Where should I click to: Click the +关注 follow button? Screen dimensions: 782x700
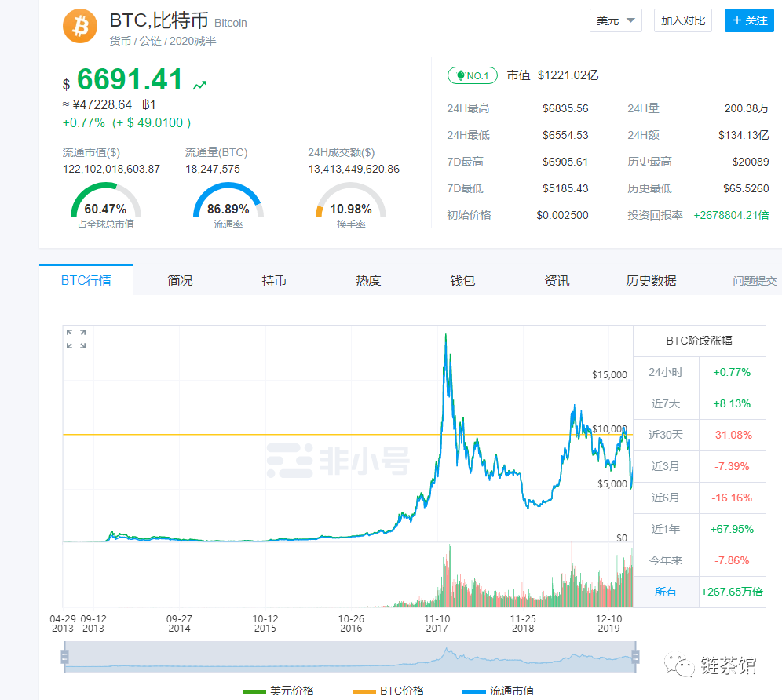[749, 20]
